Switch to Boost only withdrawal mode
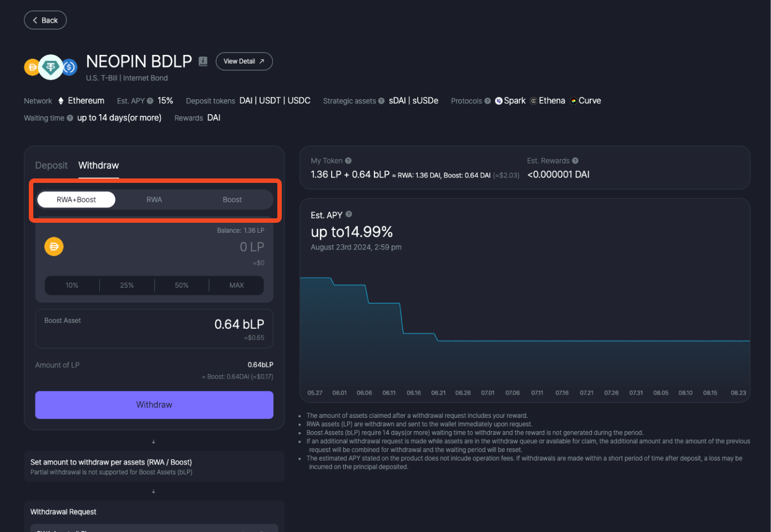The width and height of the screenshot is (771, 532). click(232, 199)
